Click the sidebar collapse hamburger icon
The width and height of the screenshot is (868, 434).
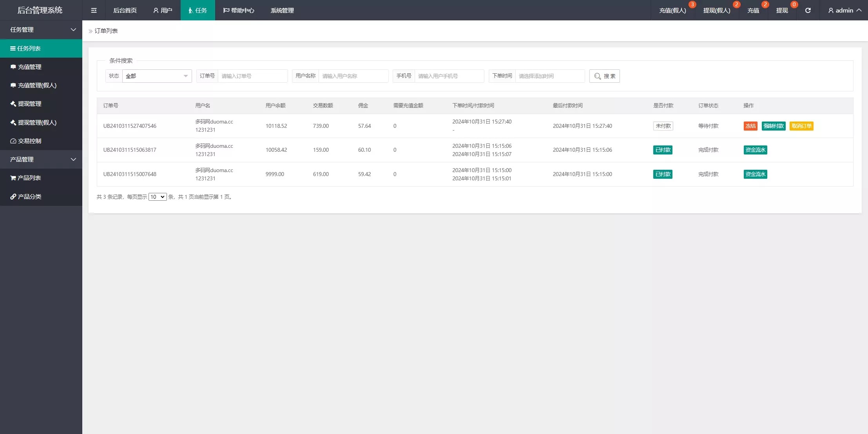(x=94, y=10)
